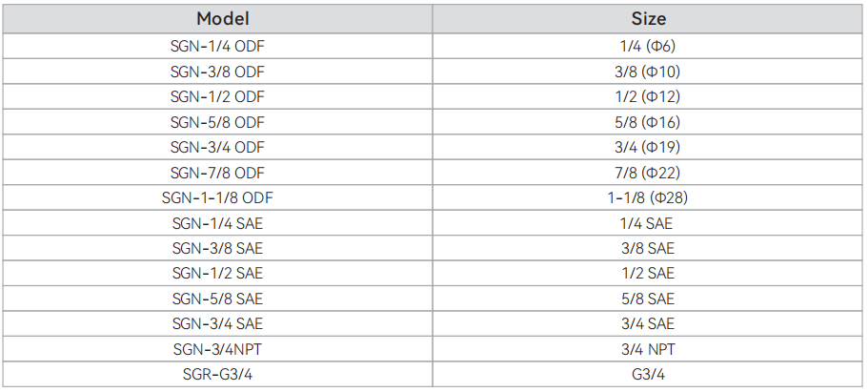
Task: Select the SGR-G3/4 model cell
Action: tap(217, 375)
